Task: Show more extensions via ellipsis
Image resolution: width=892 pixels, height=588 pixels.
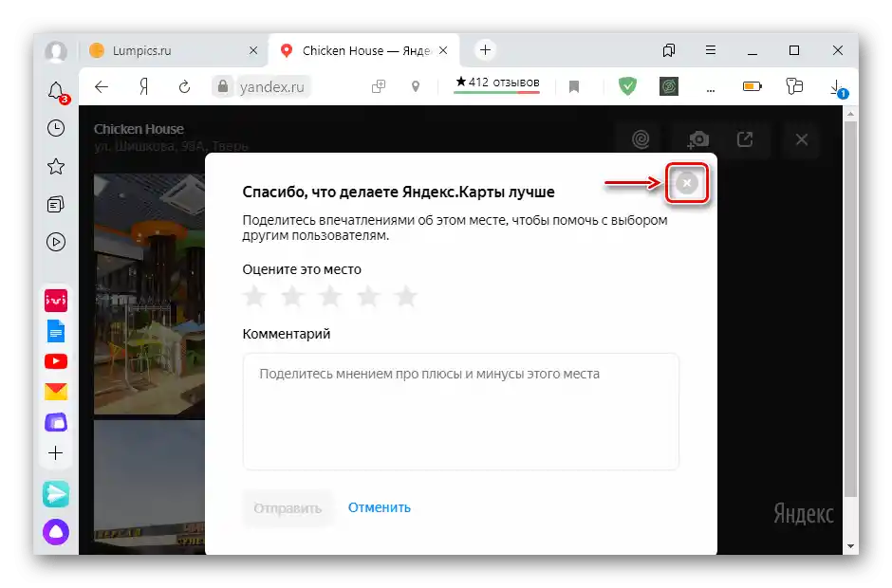Action: (x=711, y=89)
